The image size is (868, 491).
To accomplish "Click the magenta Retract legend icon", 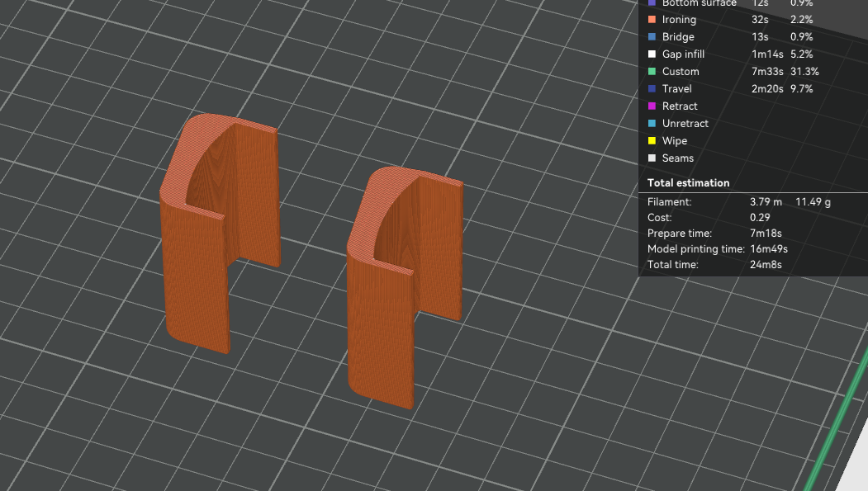I will [x=652, y=106].
